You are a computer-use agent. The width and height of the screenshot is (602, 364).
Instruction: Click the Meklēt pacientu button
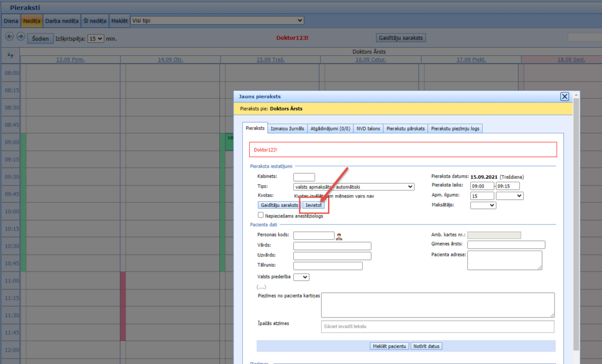pyautogui.click(x=389, y=346)
